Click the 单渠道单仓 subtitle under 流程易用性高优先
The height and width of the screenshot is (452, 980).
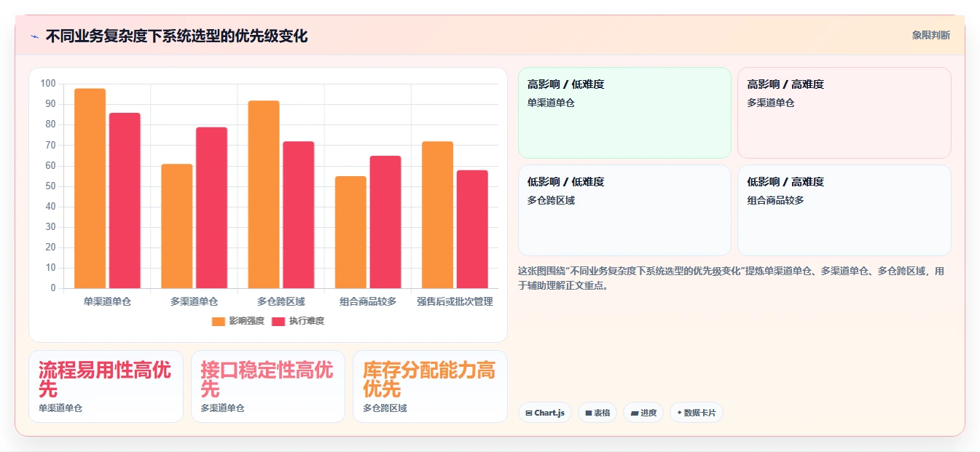click(x=60, y=408)
